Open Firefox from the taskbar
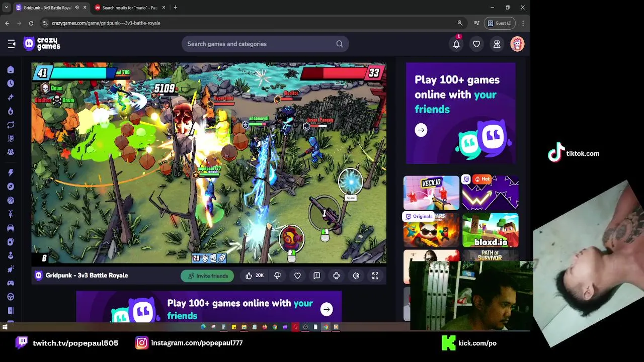This screenshot has width=644, height=362. click(x=265, y=327)
